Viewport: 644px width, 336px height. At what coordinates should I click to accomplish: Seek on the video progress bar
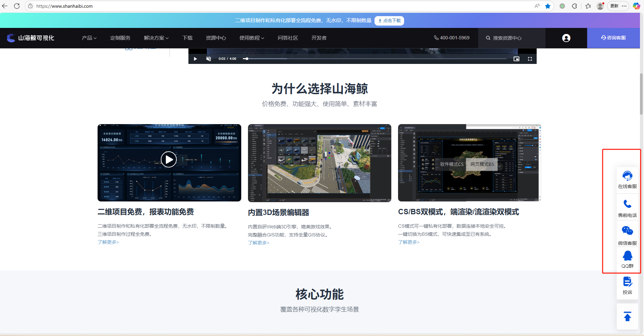374,59
